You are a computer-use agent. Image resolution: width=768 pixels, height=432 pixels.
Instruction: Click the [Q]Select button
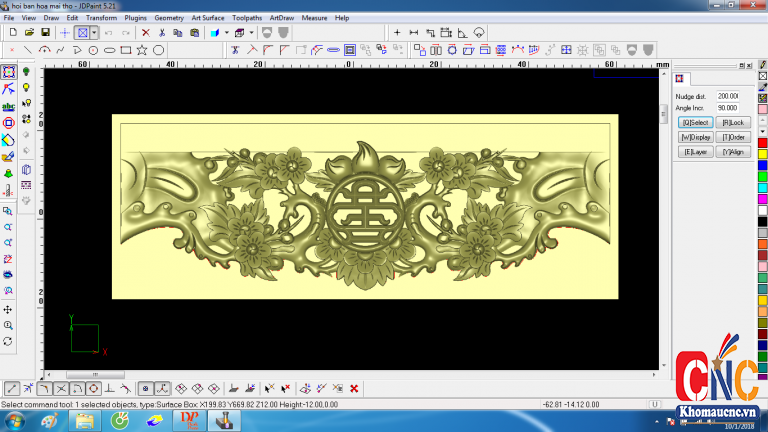(x=695, y=122)
